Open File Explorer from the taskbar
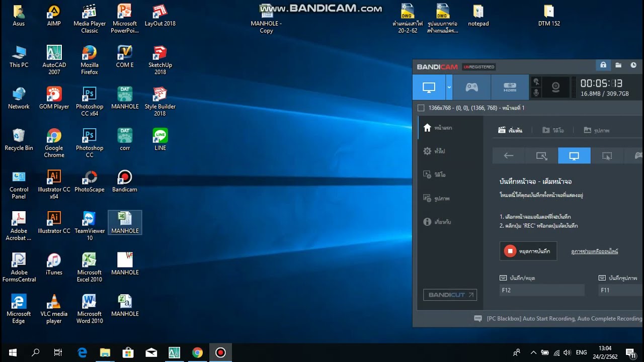This screenshot has height=362, width=644. (x=105, y=352)
